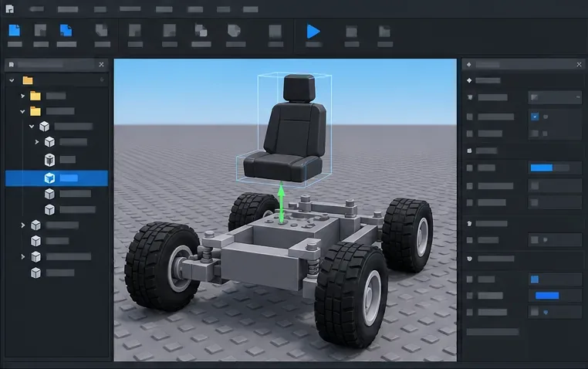
Task: Select the cylinder-shaped part icon in the tree
Action: click(x=49, y=160)
